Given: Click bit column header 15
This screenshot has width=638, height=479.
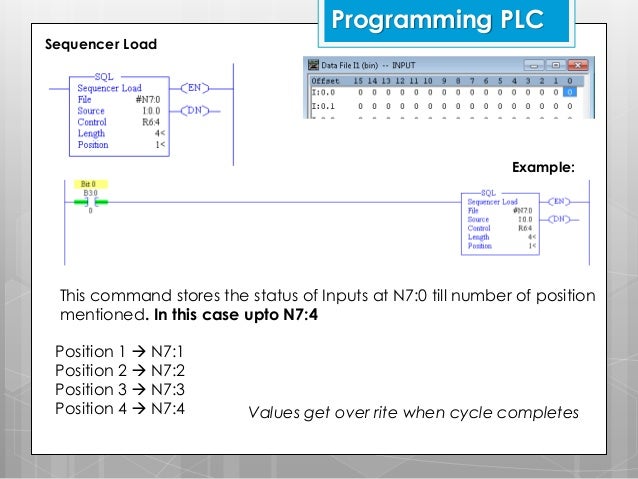Looking at the screenshot, I should (358, 81).
